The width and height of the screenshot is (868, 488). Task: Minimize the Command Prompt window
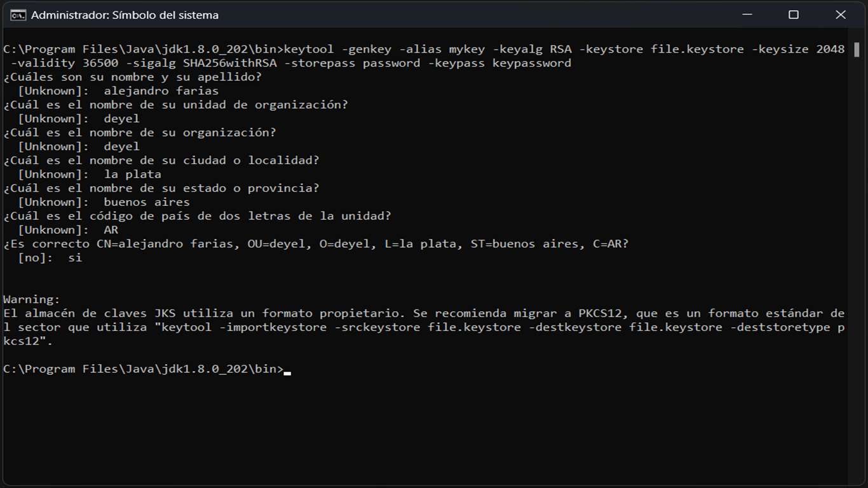[x=747, y=14]
